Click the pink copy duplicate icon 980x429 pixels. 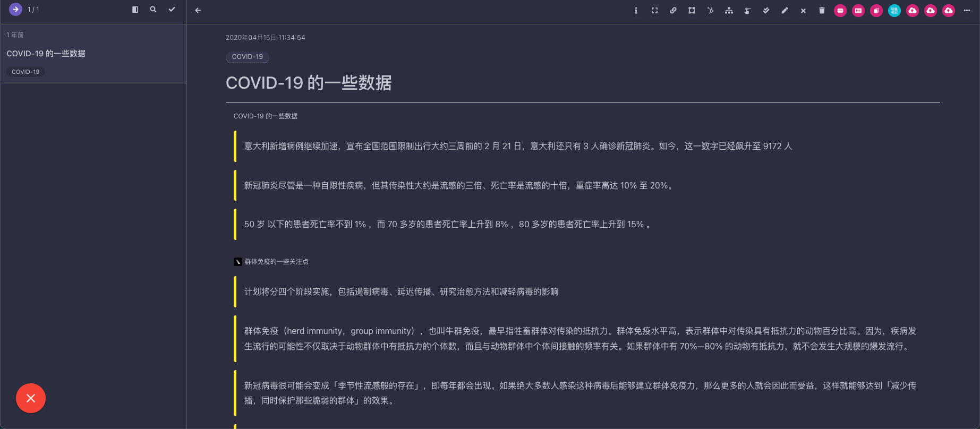(x=876, y=11)
